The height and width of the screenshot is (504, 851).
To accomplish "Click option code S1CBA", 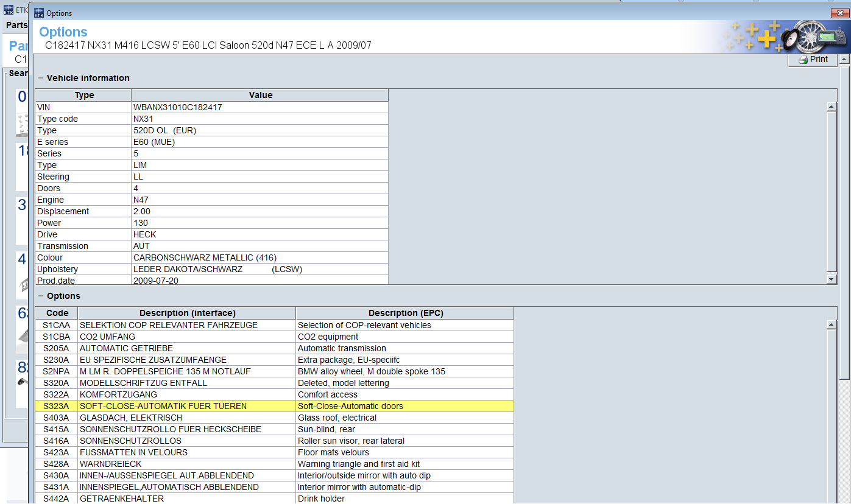I will (x=57, y=337).
